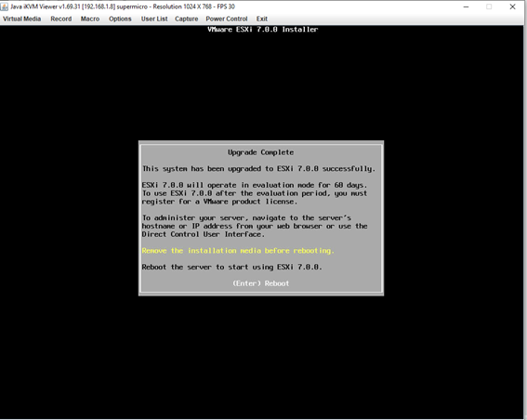Click the Direct Control User Interface text
Viewport: 527px width, 420px height.
[203, 234]
